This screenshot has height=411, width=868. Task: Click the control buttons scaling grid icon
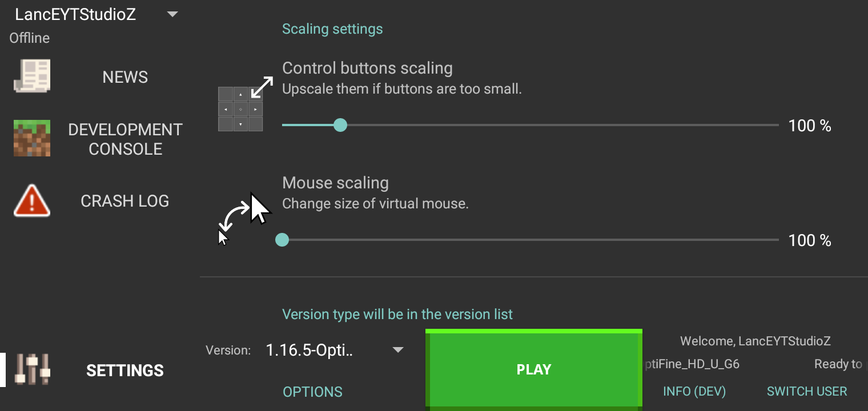coord(240,108)
